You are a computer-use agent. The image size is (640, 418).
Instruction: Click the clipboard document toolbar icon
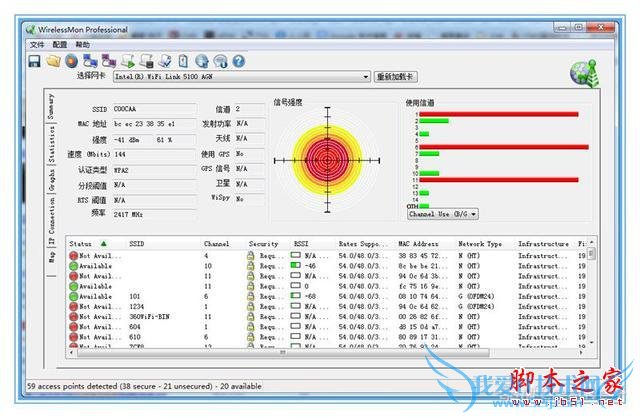[x=183, y=61]
